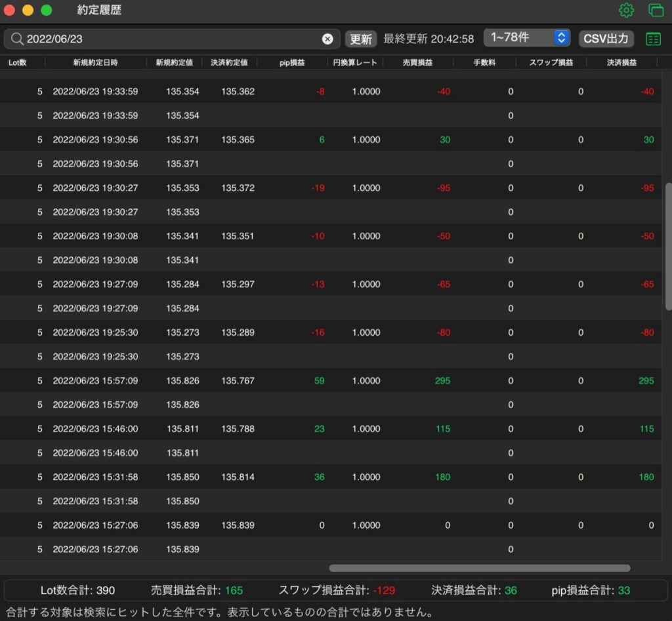Sort by 手数料 column header
672x621 pixels.
pos(484,62)
